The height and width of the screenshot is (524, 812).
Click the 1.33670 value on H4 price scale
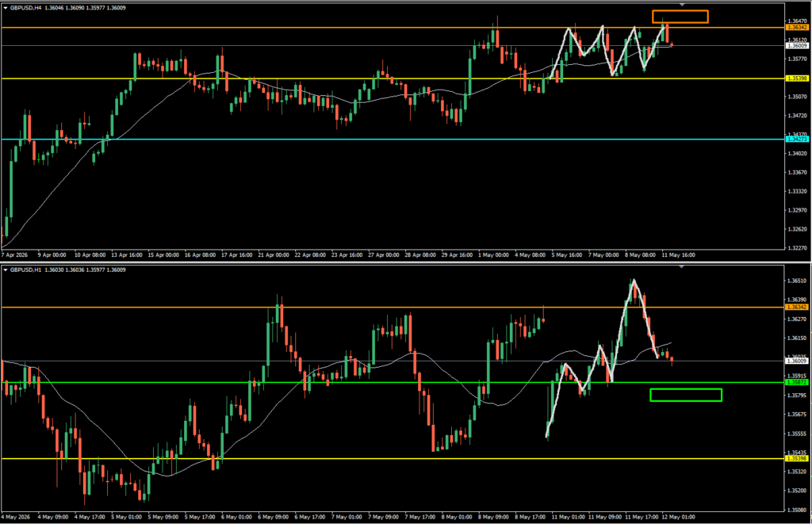pos(797,173)
